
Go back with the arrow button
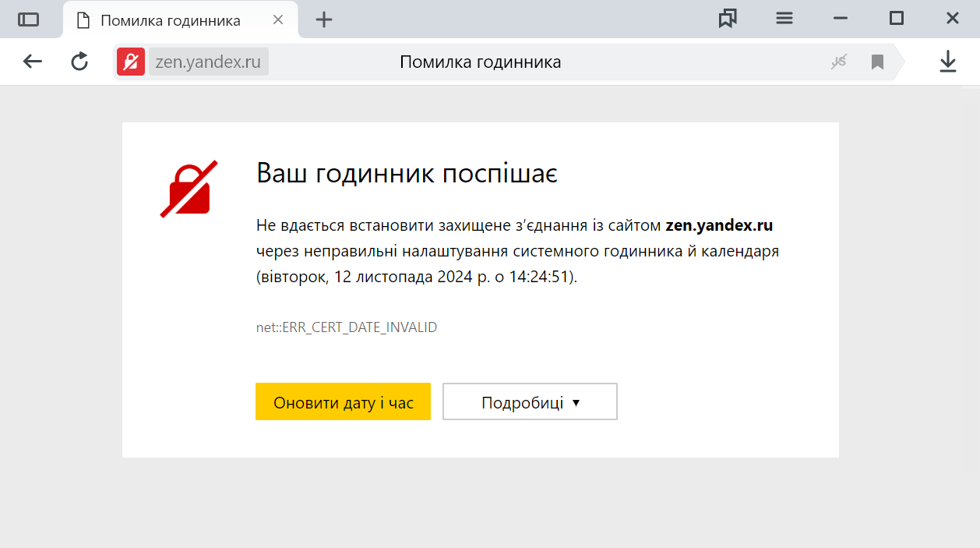(x=33, y=62)
